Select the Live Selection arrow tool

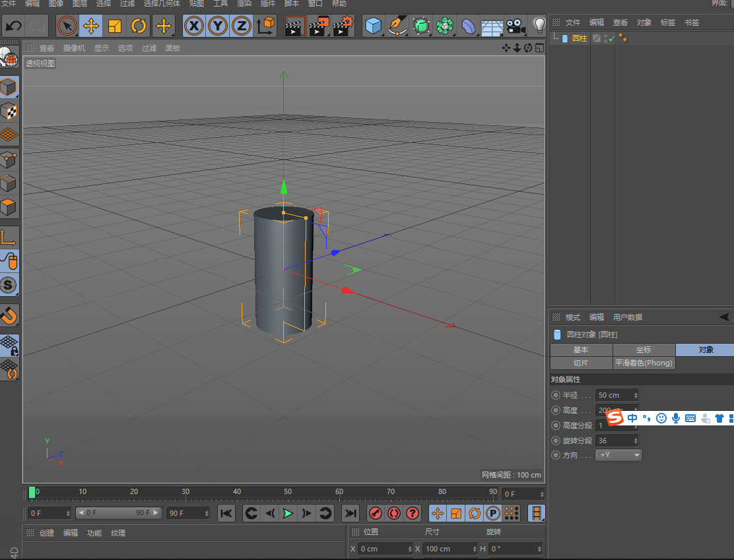(x=67, y=26)
